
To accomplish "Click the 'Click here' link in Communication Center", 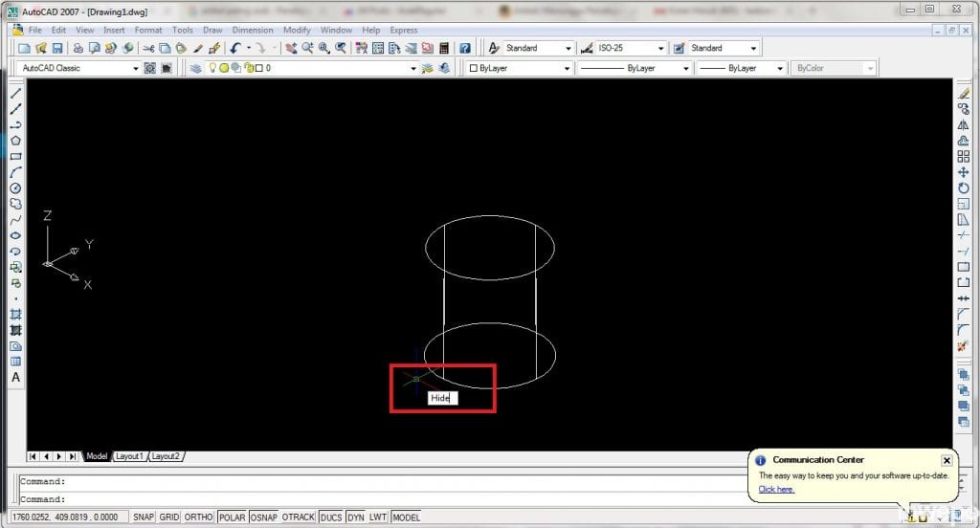I will [776, 489].
